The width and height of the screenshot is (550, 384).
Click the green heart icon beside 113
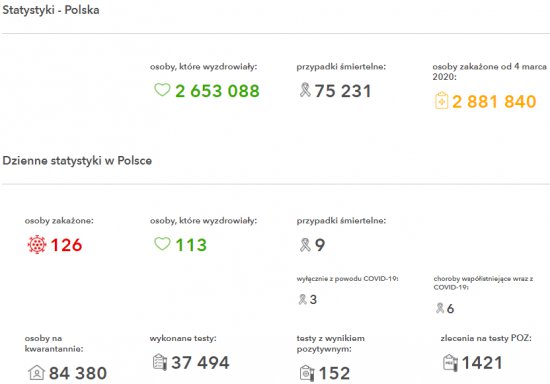click(x=162, y=244)
